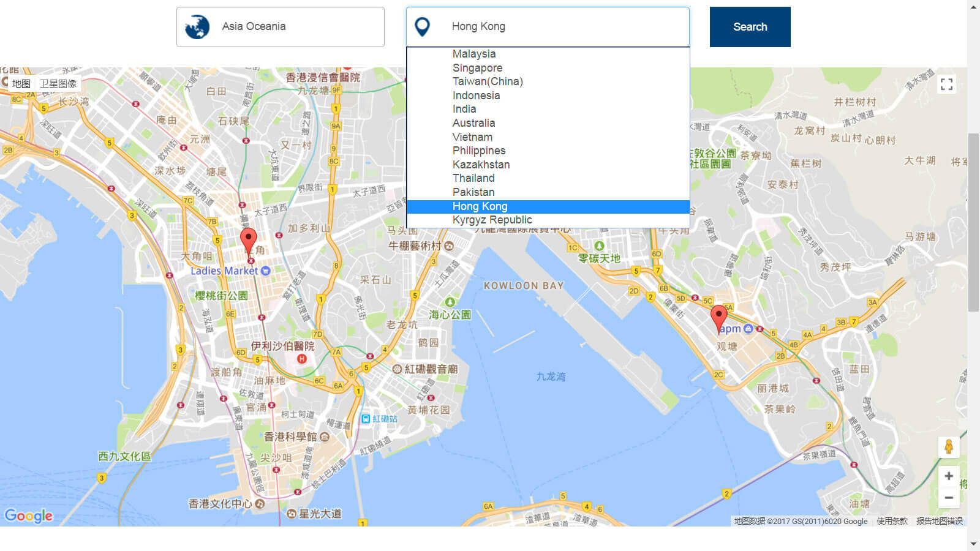The image size is (980, 551).
Task: Select the highlighted Hong Kong option
Action: tap(548, 206)
